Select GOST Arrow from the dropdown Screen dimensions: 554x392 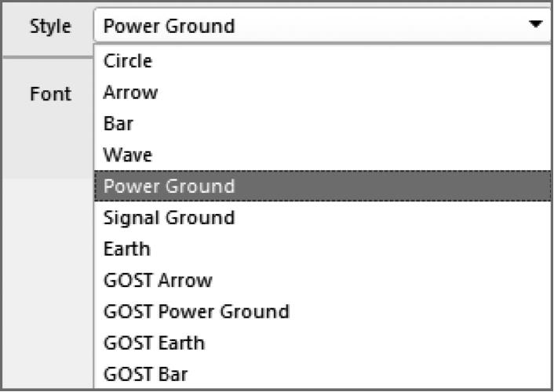[x=158, y=281]
